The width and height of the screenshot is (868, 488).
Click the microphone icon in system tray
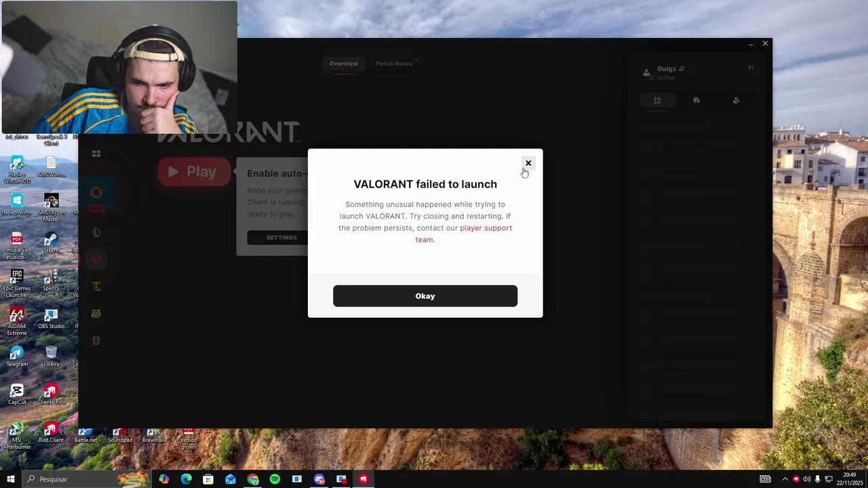(x=817, y=479)
